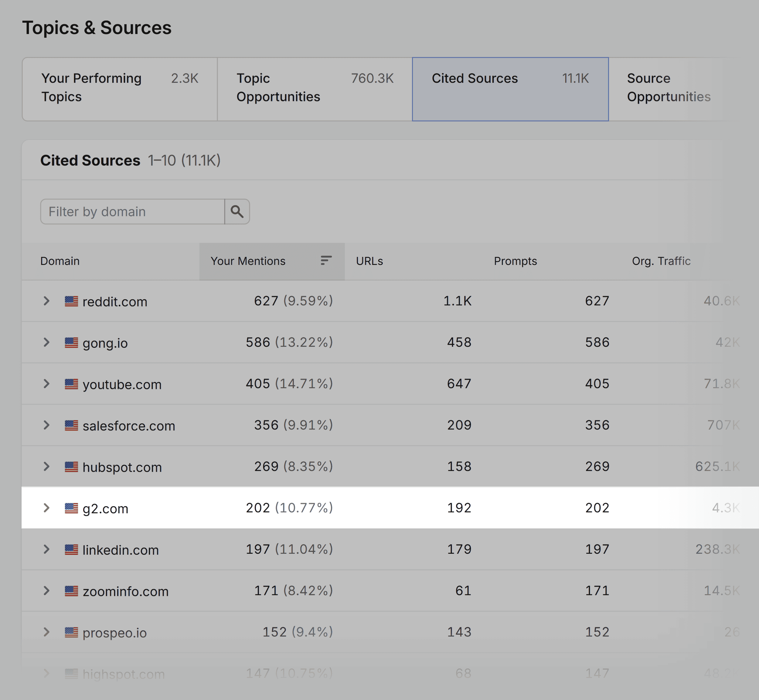Click the mentions value 405 (14.71%)
The height and width of the screenshot is (700, 759).
point(289,383)
